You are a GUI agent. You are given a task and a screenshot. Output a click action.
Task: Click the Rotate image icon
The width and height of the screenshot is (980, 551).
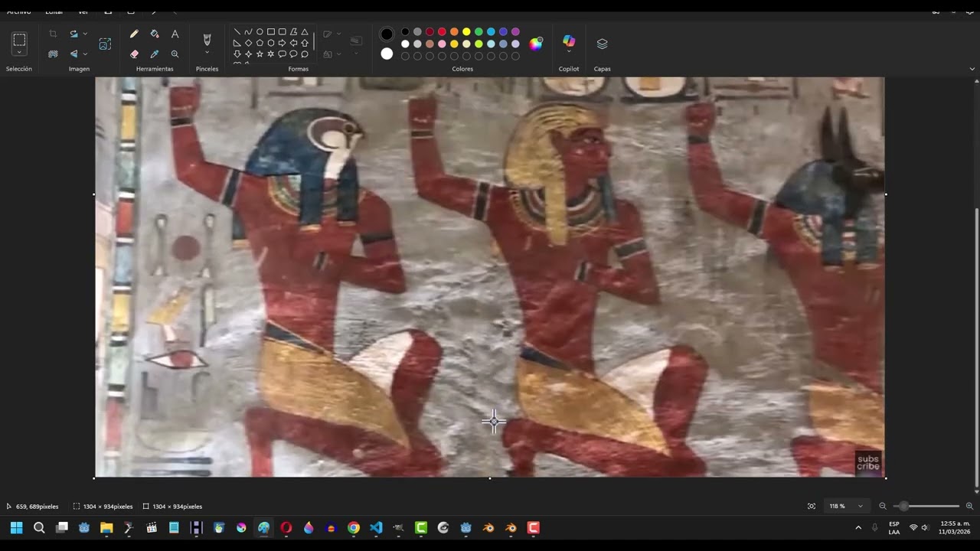click(73, 34)
